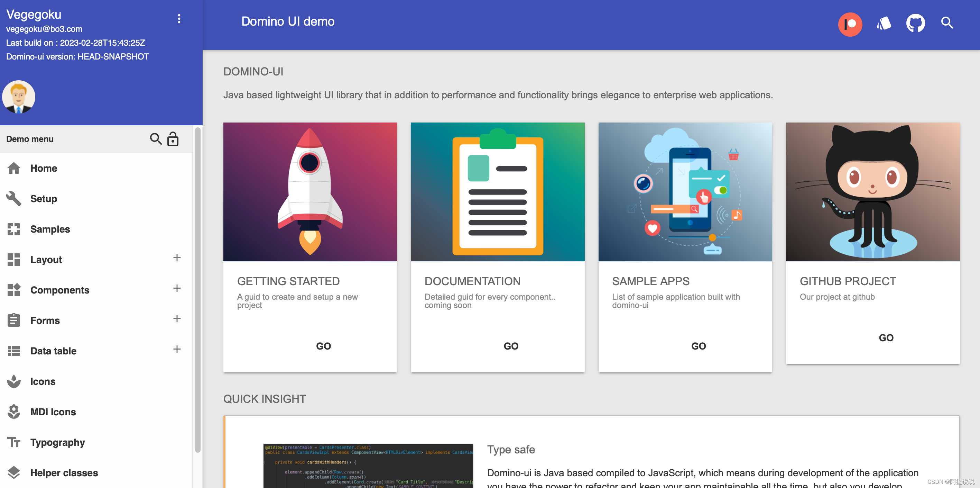The width and height of the screenshot is (980, 488).
Task: Click the Octocat Github Project image
Action: click(x=873, y=191)
